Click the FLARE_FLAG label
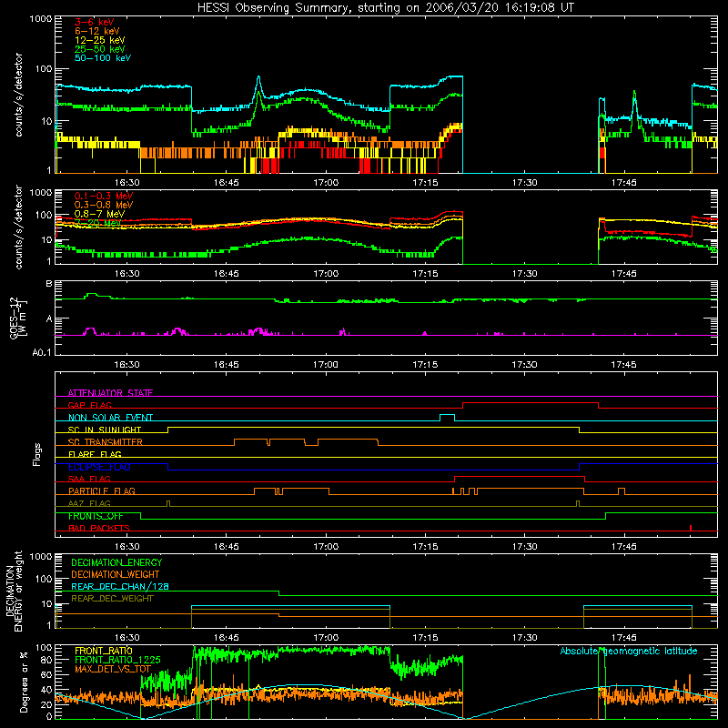This screenshot has height=728, width=728. point(95,454)
